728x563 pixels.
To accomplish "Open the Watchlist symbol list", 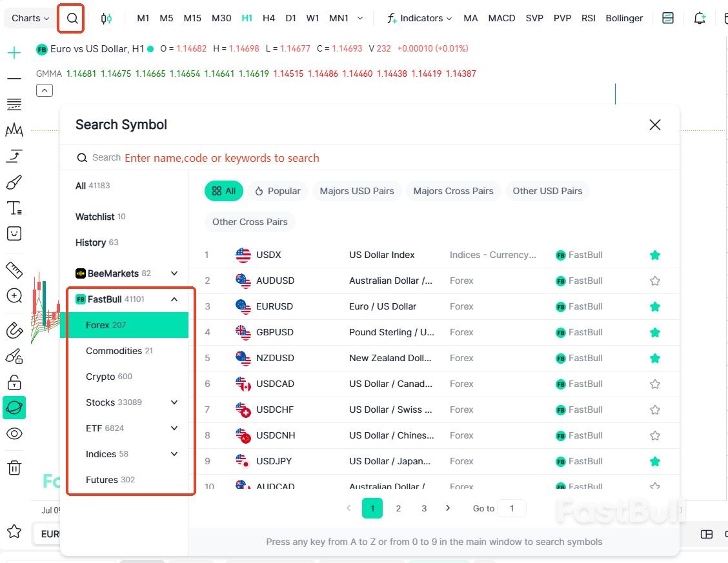I will coord(100,217).
